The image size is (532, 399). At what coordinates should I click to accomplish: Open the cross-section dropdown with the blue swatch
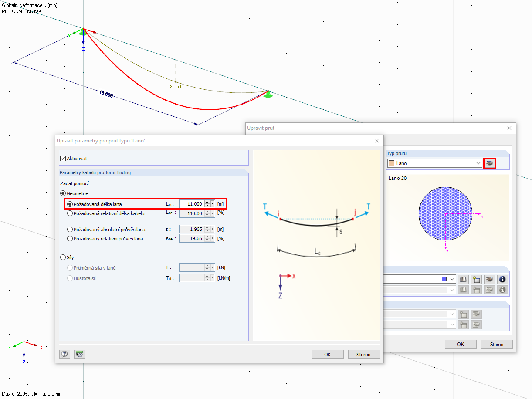tap(452, 279)
